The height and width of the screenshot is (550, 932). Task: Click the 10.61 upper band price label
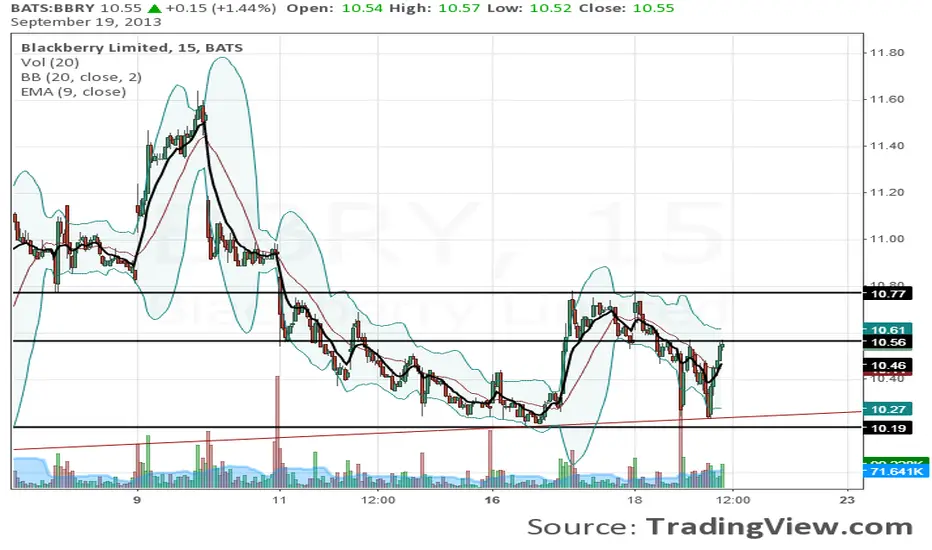888,329
